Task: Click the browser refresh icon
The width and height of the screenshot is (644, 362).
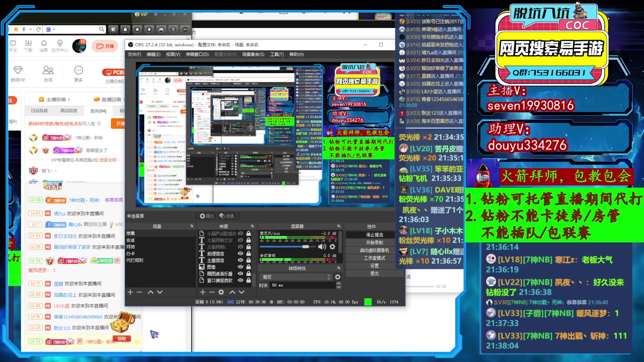Action: 39,29
